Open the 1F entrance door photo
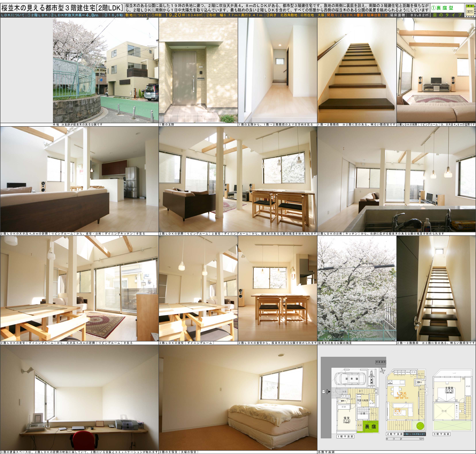Image resolution: width=476 pixels, height=454 pixels. pyautogui.click(x=198, y=70)
